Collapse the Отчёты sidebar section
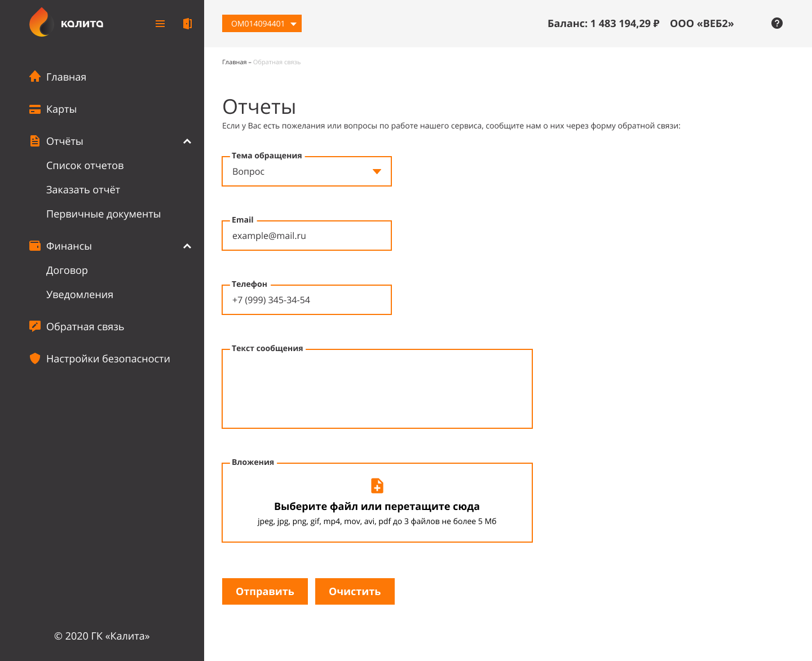This screenshot has height=661, width=812. (187, 141)
